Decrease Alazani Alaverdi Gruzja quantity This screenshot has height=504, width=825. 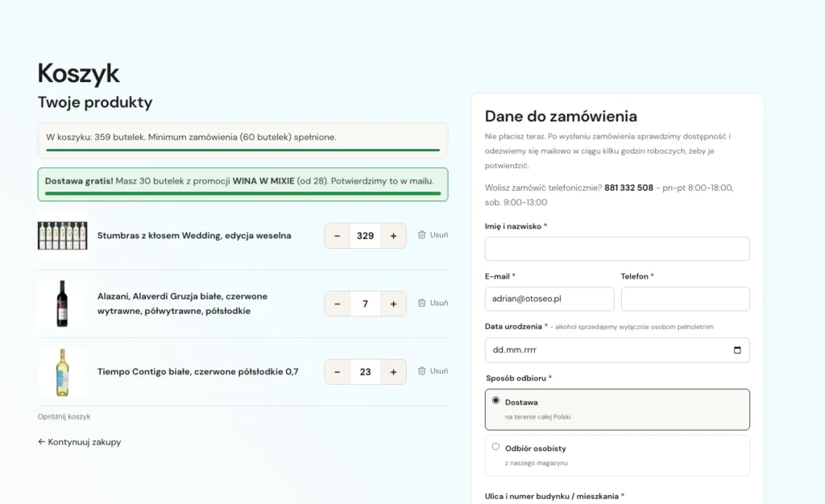338,304
